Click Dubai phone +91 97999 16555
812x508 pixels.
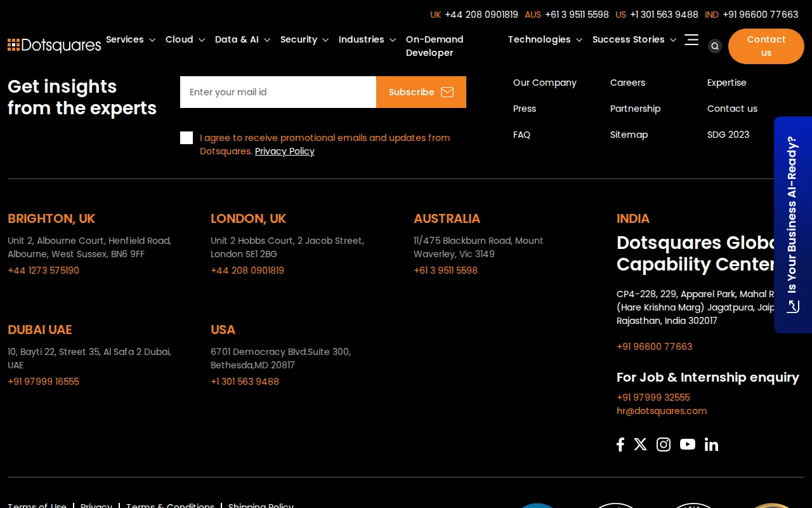tap(43, 382)
